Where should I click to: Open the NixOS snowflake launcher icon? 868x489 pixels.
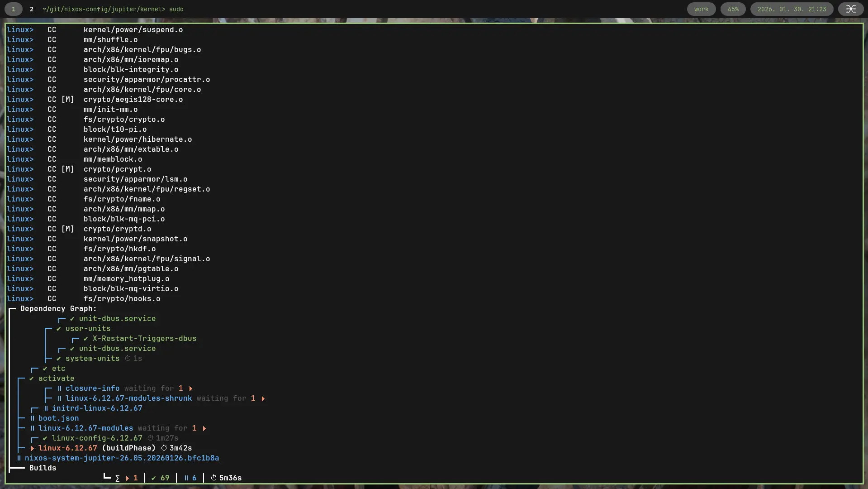pos(851,9)
